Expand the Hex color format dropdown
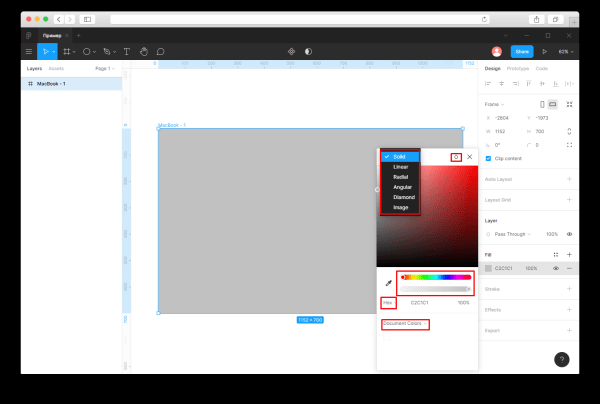Viewport: 600px width, 404px height. click(x=388, y=302)
